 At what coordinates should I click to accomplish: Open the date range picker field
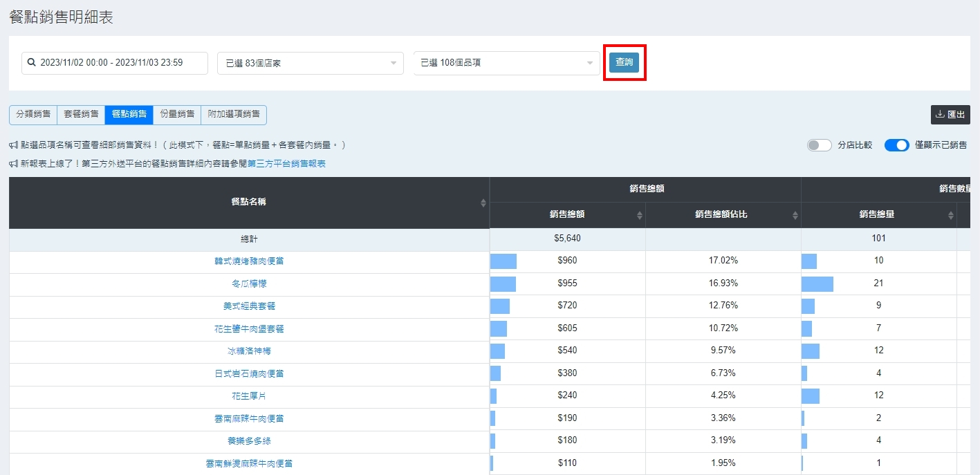coord(115,63)
